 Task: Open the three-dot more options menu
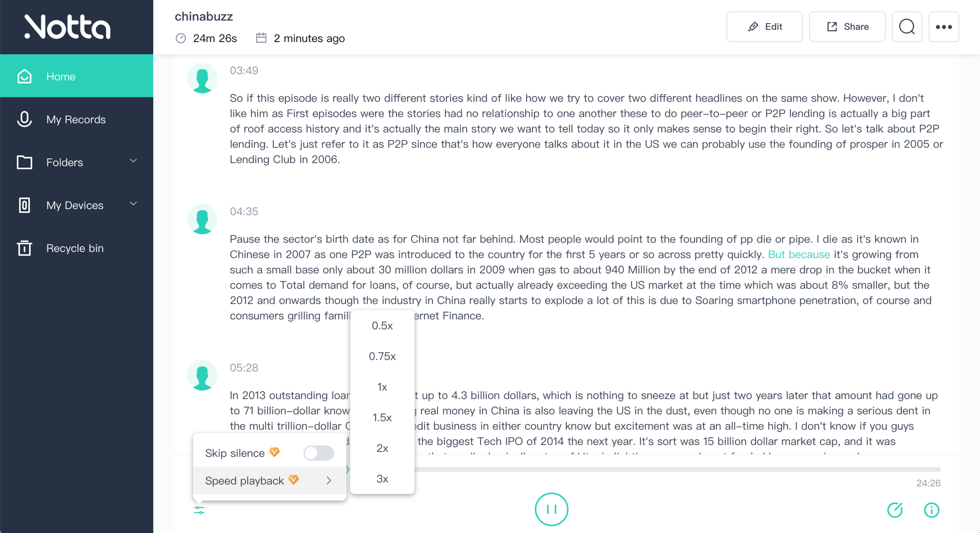pos(943,27)
